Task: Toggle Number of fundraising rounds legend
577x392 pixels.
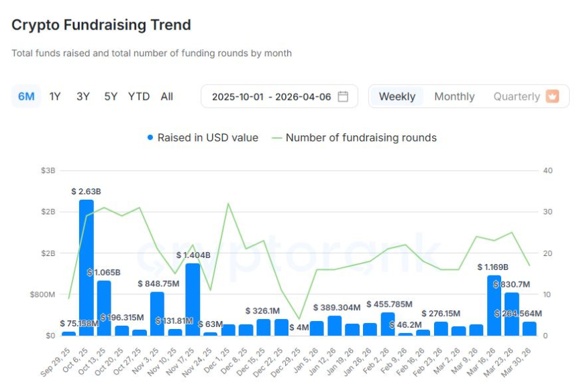Action: (x=361, y=137)
